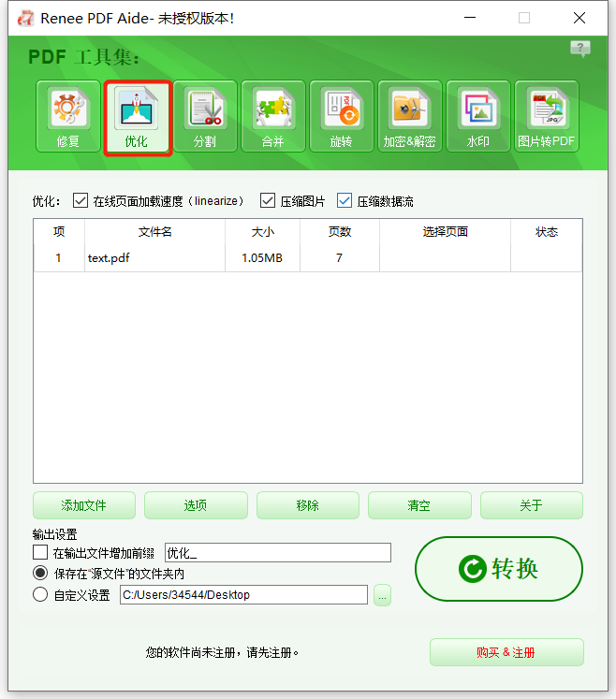Open the 修复 (Repair) PDF tool

[68, 116]
